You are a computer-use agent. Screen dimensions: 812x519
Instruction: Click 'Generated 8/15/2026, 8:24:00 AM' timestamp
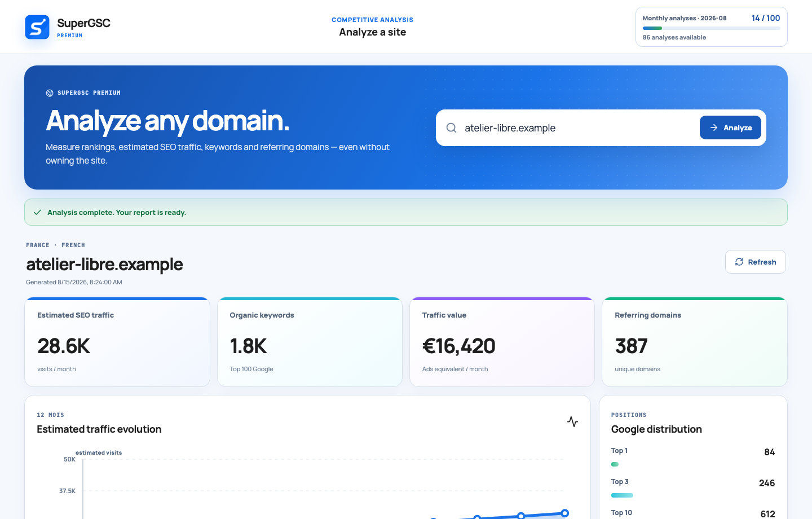74,282
